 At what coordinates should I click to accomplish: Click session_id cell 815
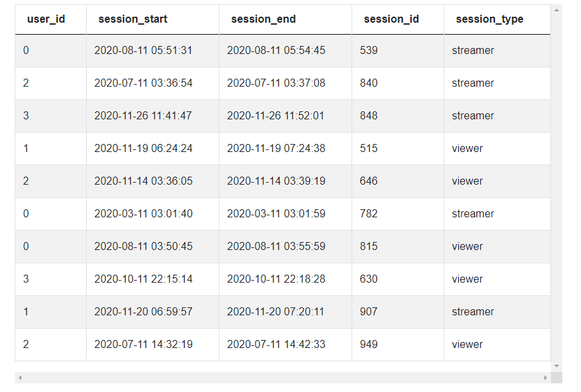[369, 246]
